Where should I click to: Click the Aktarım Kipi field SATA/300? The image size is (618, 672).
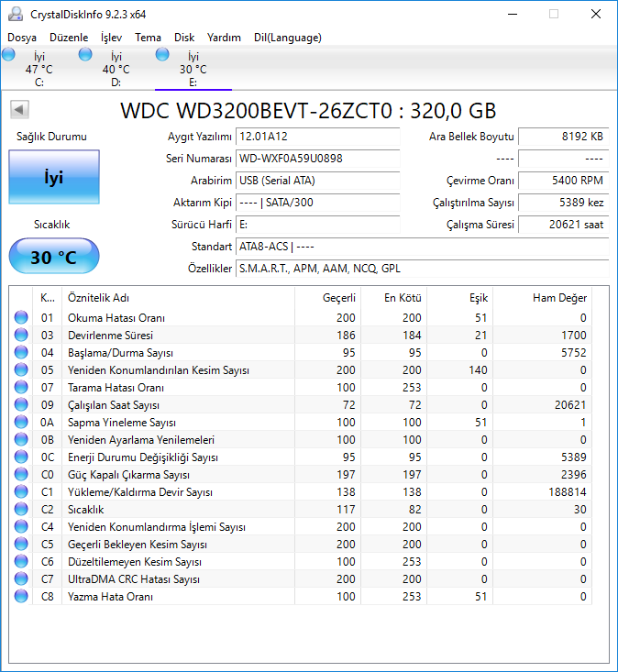317,203
